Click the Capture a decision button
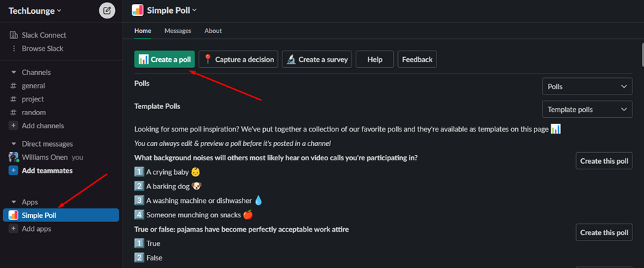644x268 pixels. point(238,59)
